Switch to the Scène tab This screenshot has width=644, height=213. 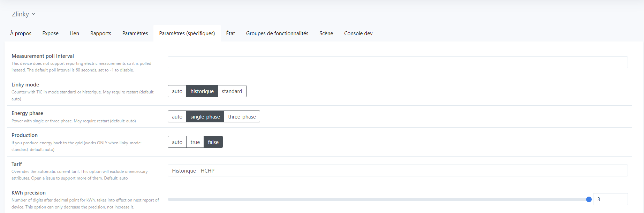(326, 33)
